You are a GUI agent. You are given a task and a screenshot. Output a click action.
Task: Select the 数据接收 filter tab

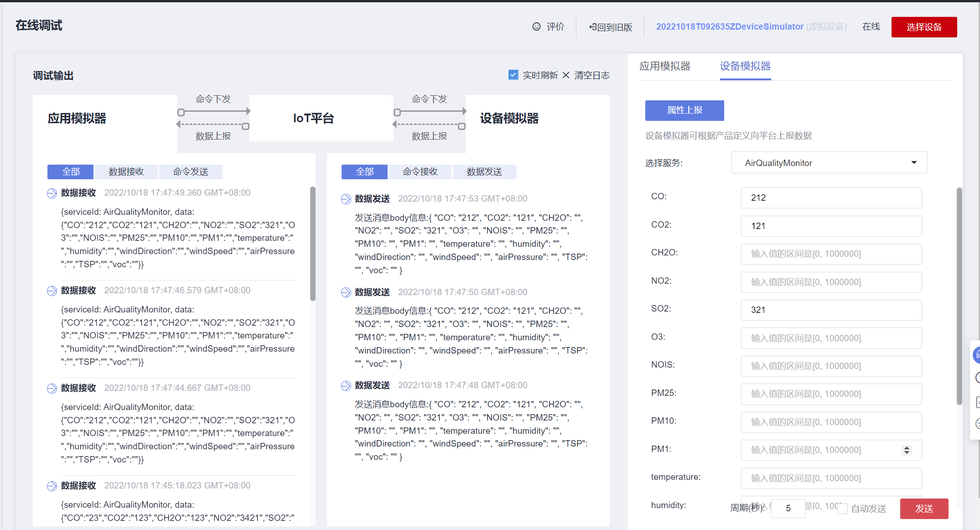click(126, 172)
